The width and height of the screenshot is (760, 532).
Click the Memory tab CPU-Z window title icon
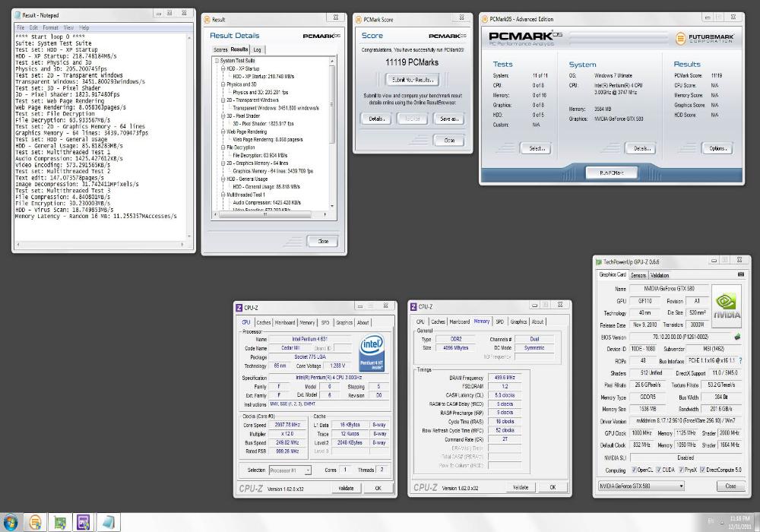[413, 307]
